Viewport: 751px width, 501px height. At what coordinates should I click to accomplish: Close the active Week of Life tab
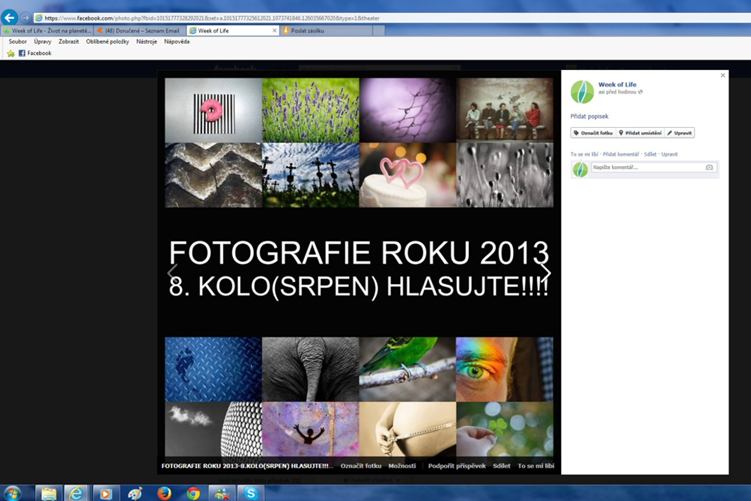[274, 30]
